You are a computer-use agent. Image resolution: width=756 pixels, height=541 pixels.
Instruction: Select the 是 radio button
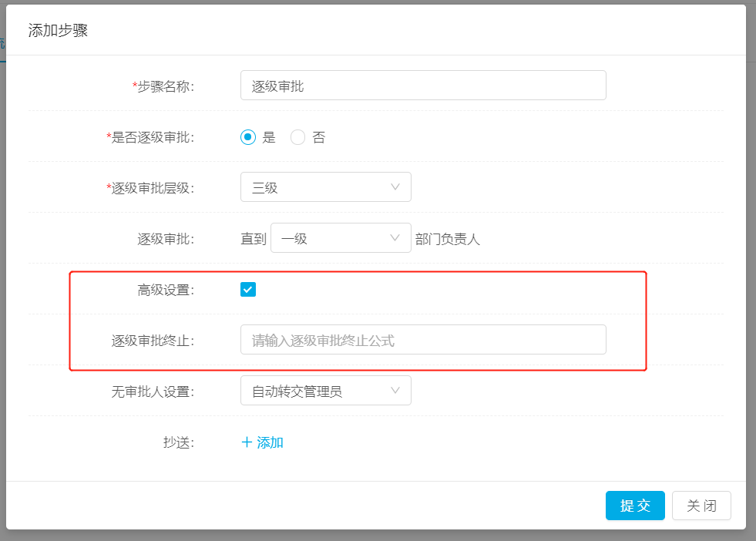coord(248,137)
